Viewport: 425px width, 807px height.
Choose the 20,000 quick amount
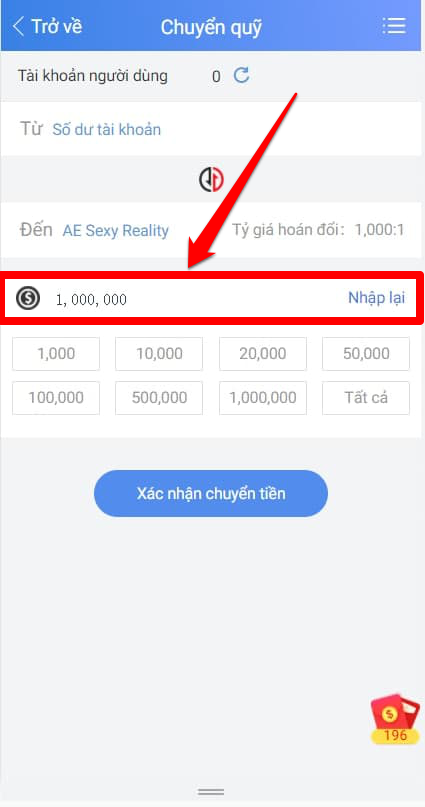point(263,354)
